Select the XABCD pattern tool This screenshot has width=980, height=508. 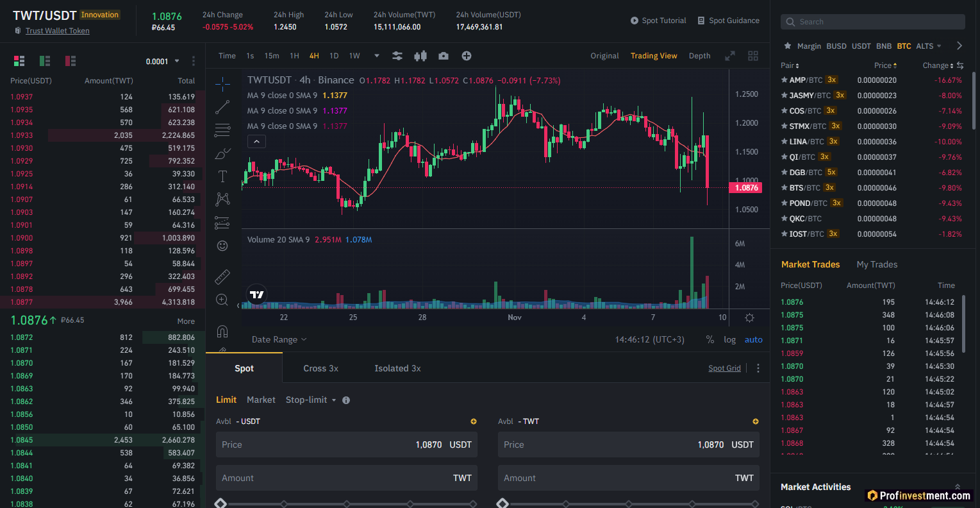pos(222,199)
